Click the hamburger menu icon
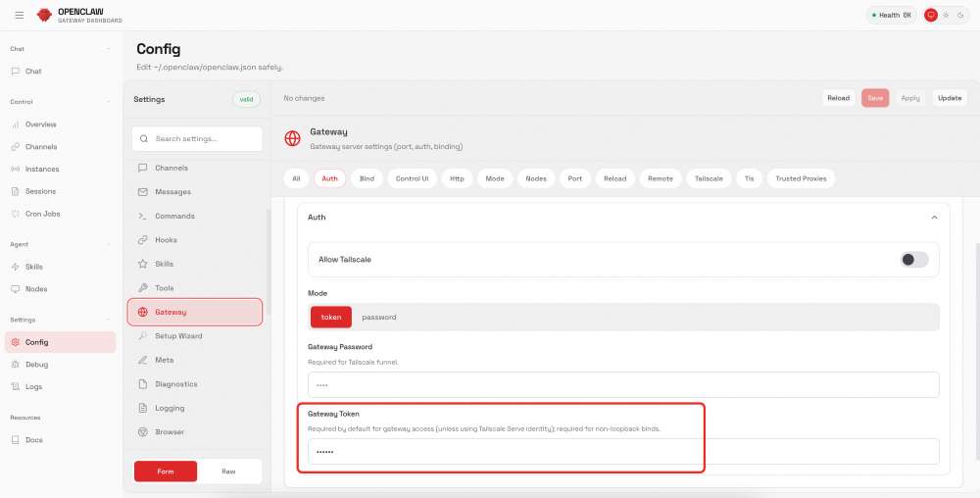 [19, 16]
